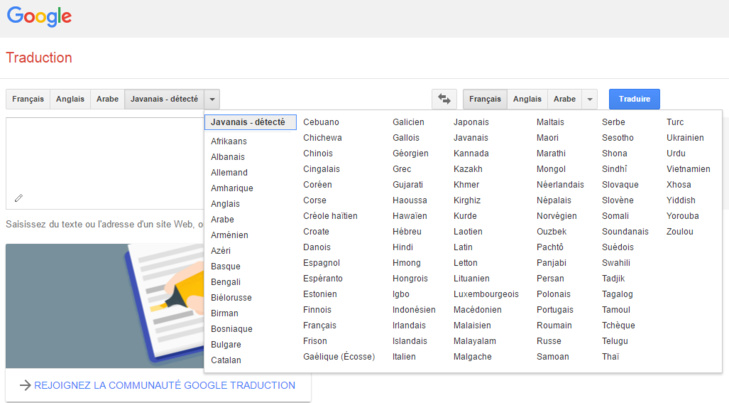Select Serbe language

613,122
